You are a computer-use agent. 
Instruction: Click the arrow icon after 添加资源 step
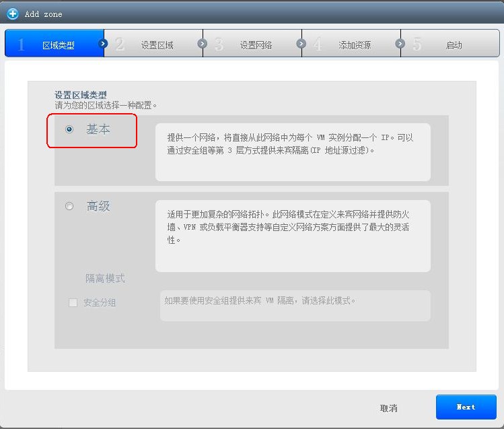click(x=400, y=43)
